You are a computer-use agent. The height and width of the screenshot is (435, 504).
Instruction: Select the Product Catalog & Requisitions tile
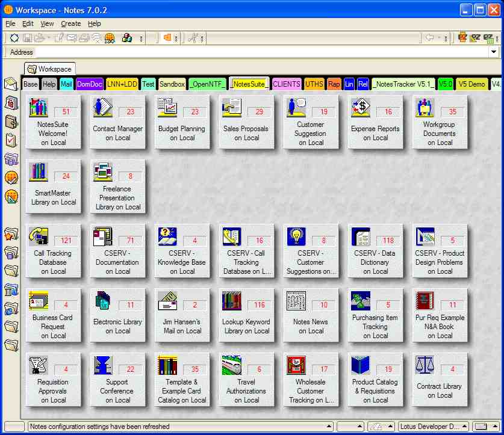[x=375, y=380]
